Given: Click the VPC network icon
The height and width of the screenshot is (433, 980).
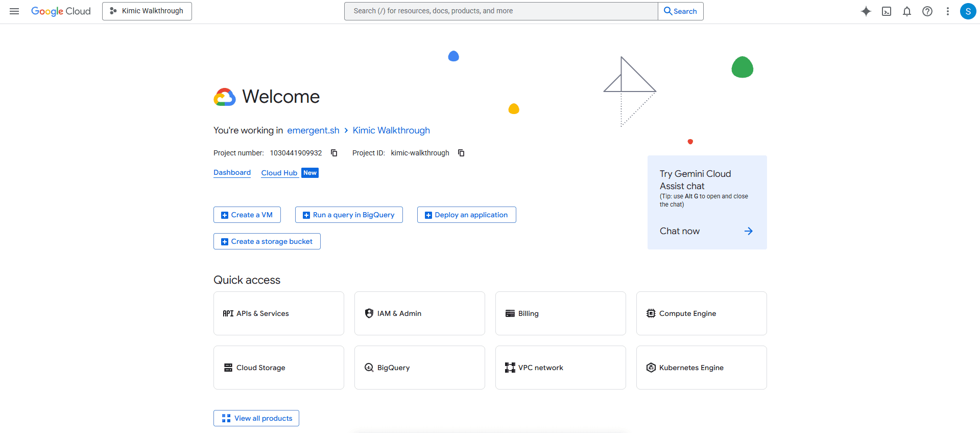Looking at the screenshot, I should pos(510,368).
